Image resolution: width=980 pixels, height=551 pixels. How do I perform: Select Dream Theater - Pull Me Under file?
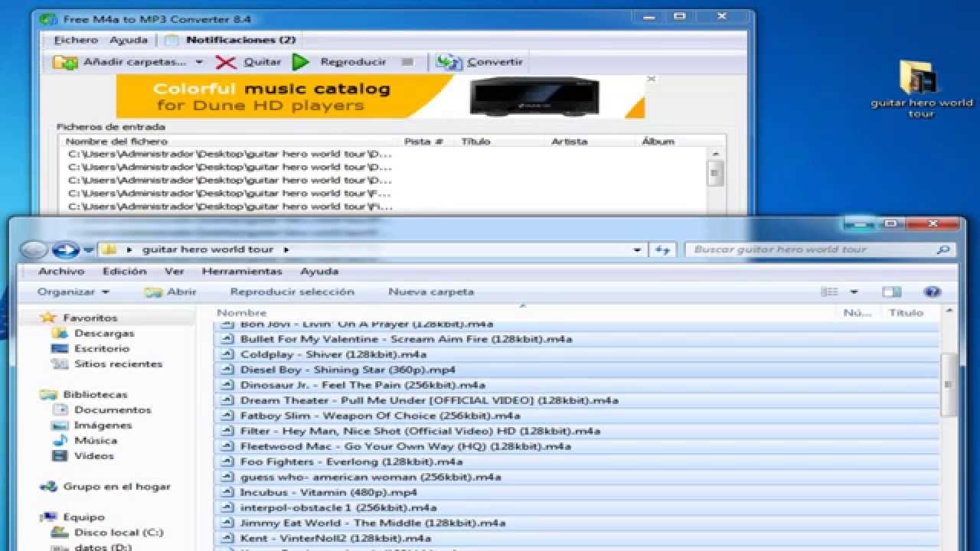pyautogui.click(x=430, y=400)
